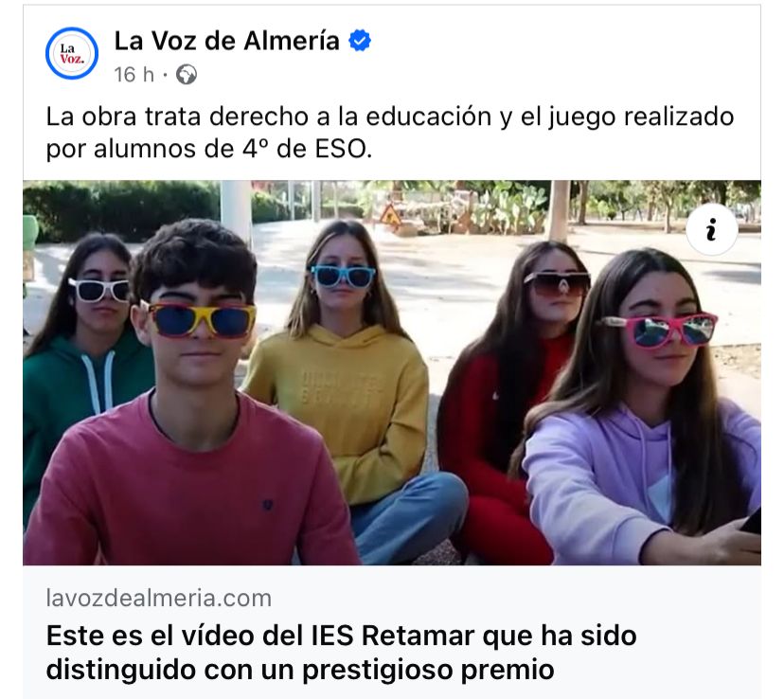This screenshot has width=784, height=699.
Task: Click the yellow-framed sunglasses in the photo
Action: 198,318
